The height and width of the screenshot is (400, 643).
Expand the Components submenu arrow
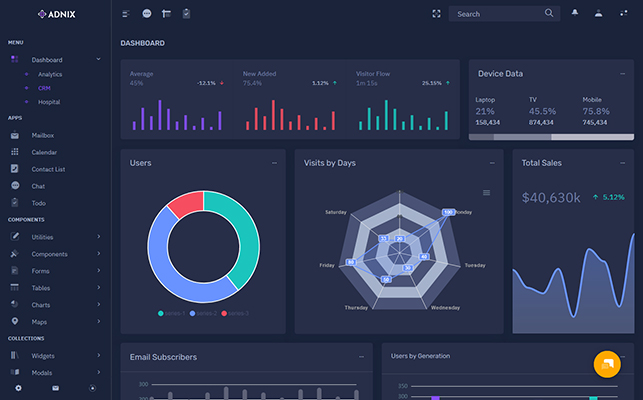coord(99,254)
